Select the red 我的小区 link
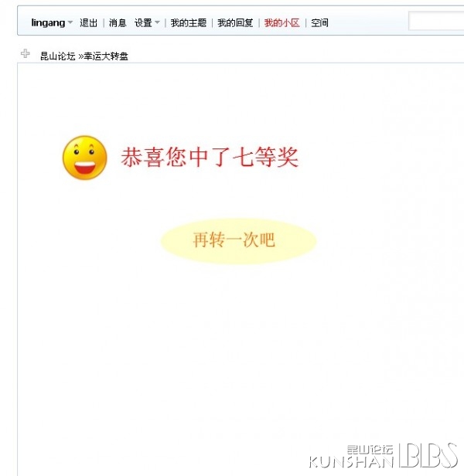This screenshot has width=464, height=476. pos(282,22)
